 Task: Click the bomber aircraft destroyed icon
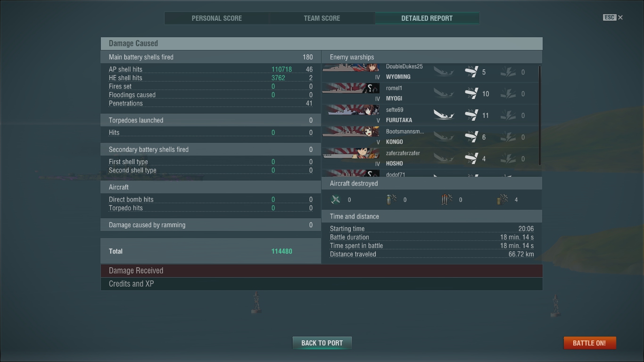pos(391,199)
